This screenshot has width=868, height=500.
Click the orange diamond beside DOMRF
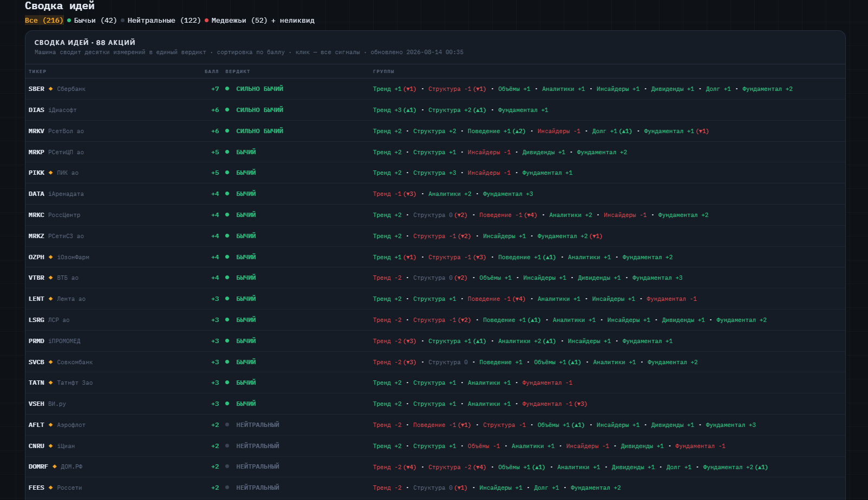[55, 466]
